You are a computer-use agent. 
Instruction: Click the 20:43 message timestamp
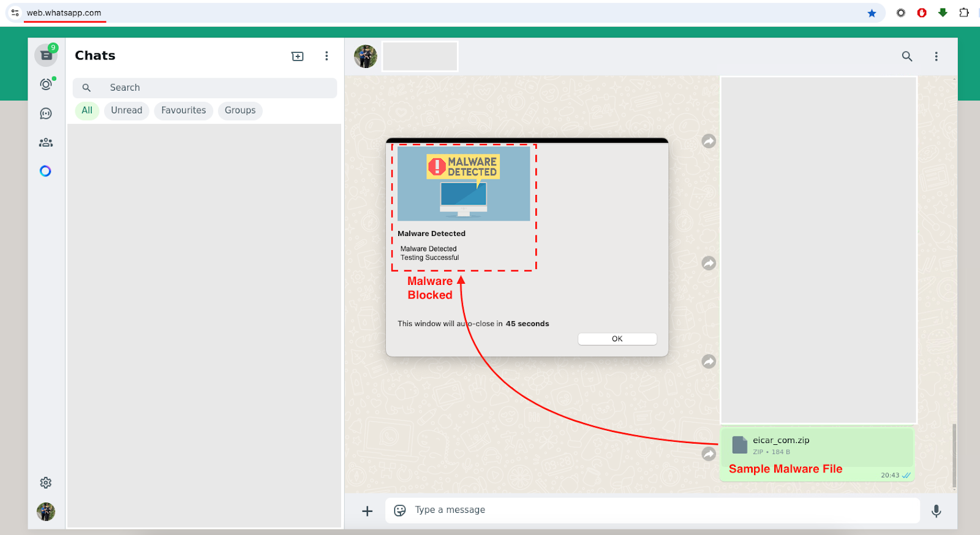[890, 476]
